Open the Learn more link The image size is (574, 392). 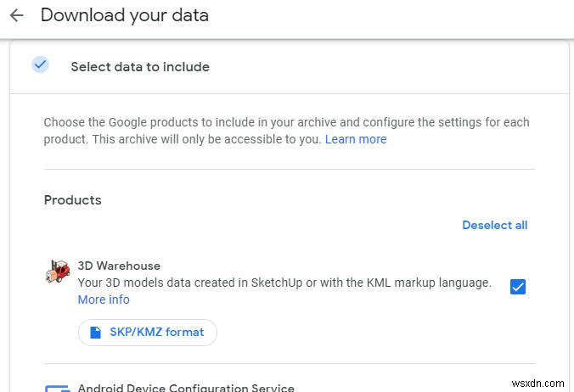[356, 139]
